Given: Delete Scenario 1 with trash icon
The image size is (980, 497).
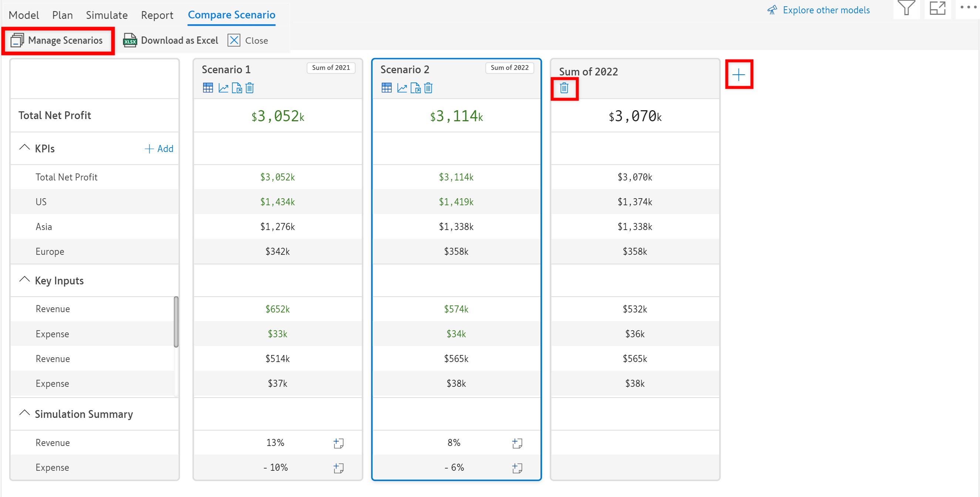Looking at the screenshot, I should [x=250, y=88].
